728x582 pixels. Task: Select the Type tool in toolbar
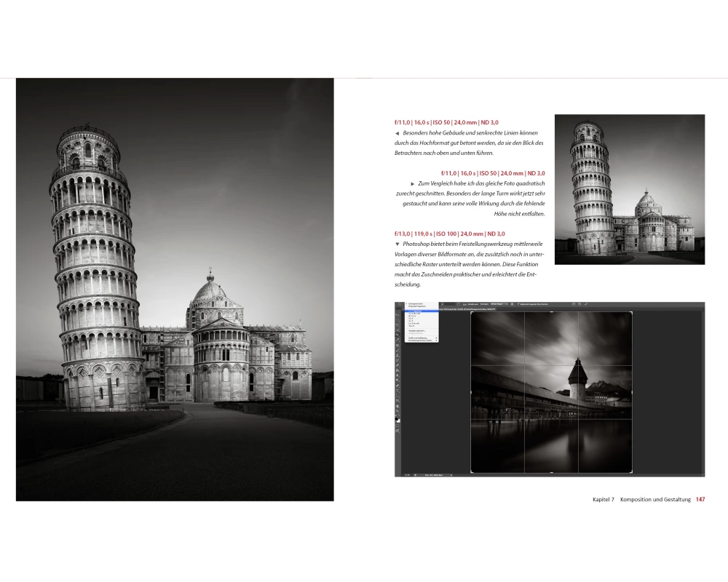(398, 389)
